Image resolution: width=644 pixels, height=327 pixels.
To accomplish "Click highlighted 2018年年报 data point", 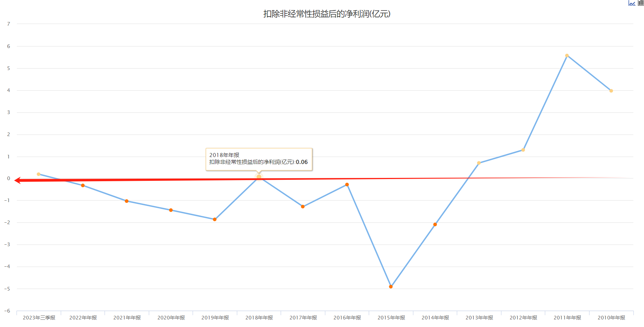I will (x=259, y=177).
